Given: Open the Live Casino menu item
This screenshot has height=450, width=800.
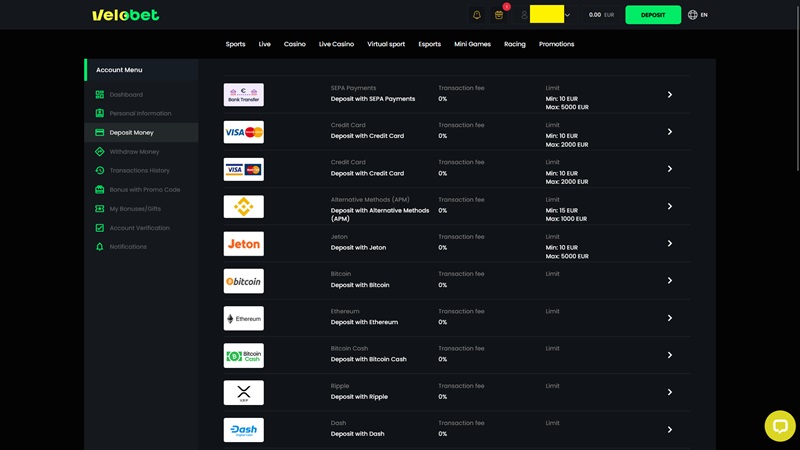Looking at the screenshot, I should pos(336,44).
